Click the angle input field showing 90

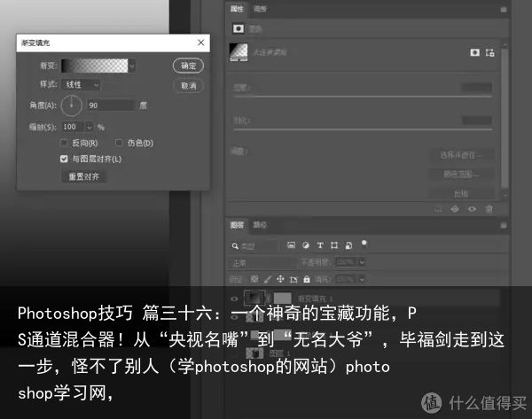coord(110,105)
